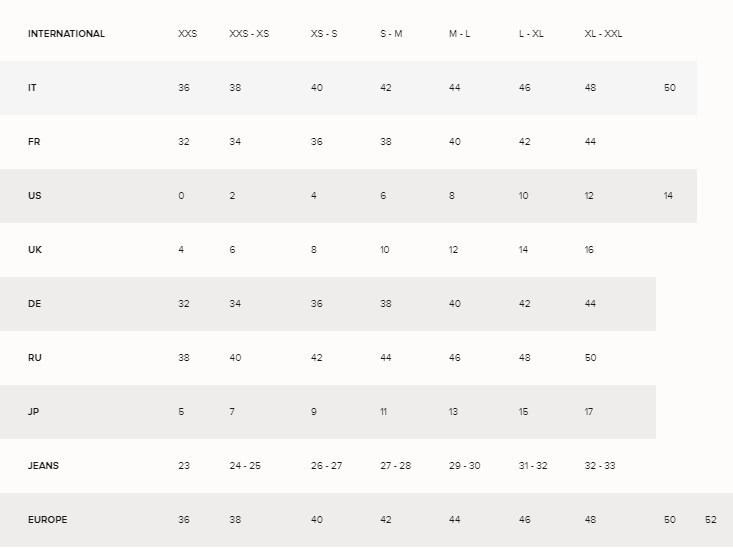The width and height of the screenshot is (733, 548).
Task: Select JP size 17 cell
Action: (x=589, y=411)
